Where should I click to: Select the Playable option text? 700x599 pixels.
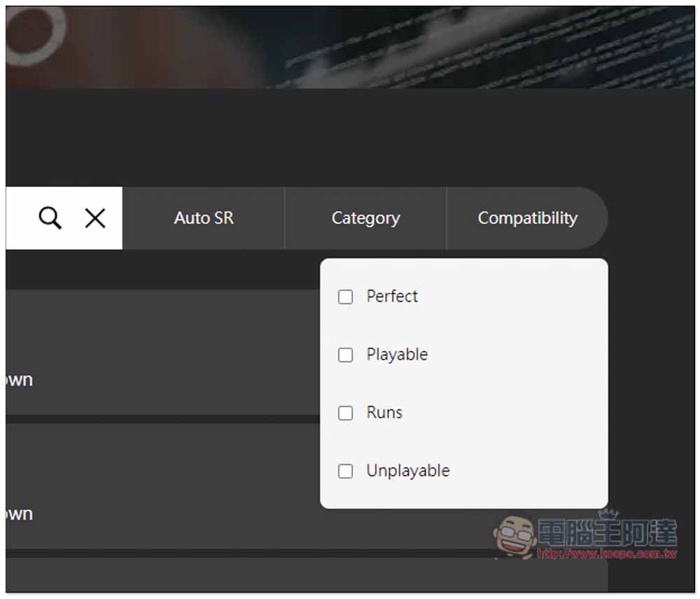397,355
